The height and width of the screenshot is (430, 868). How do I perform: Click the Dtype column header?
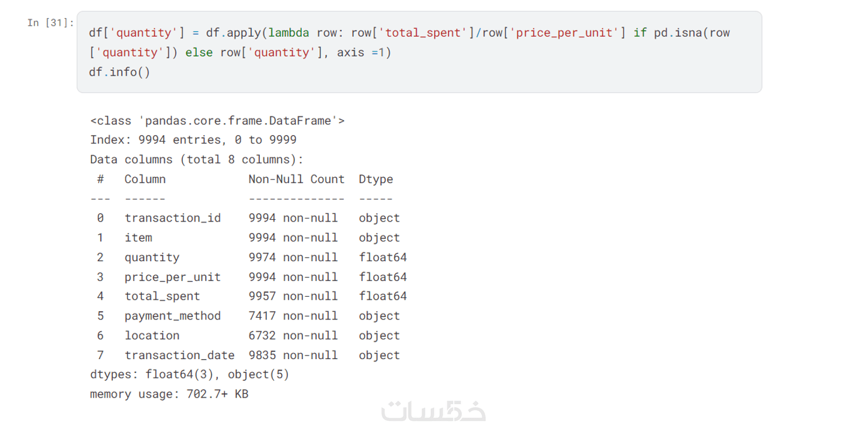[376, 179]
